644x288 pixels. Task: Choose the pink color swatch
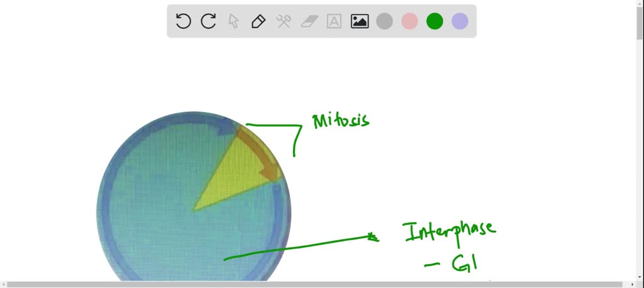(x=409, y=21)
